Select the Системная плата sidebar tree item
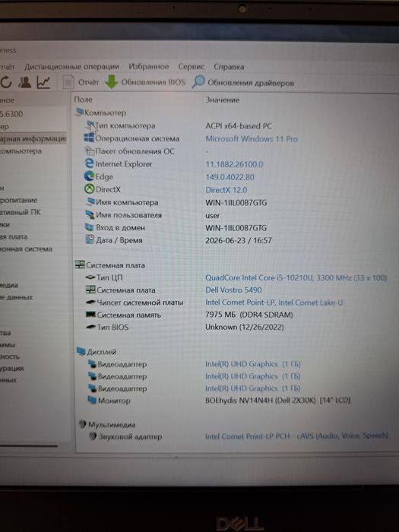This screenshot has width=399, height=532. click(x=14, y=237)
